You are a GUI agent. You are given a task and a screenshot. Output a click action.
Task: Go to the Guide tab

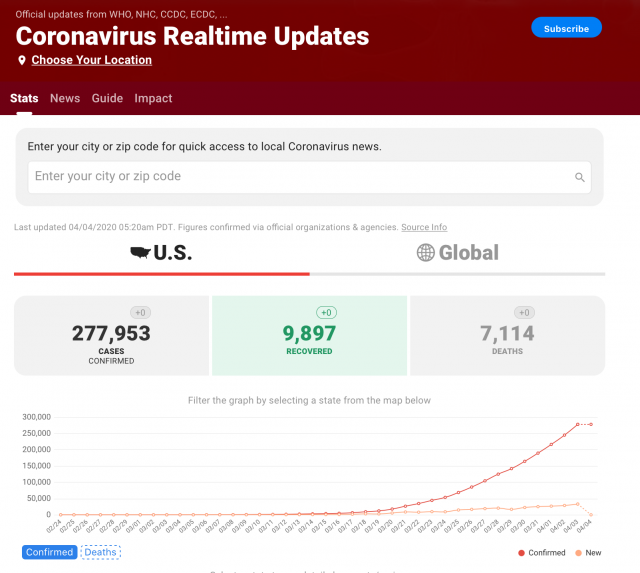pos(107,98)
